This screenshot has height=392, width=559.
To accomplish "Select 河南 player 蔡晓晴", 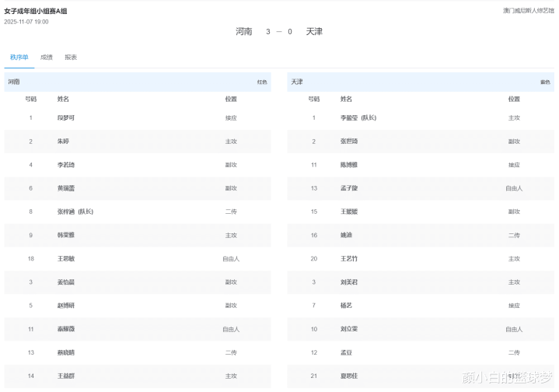I will click(66, 352).
